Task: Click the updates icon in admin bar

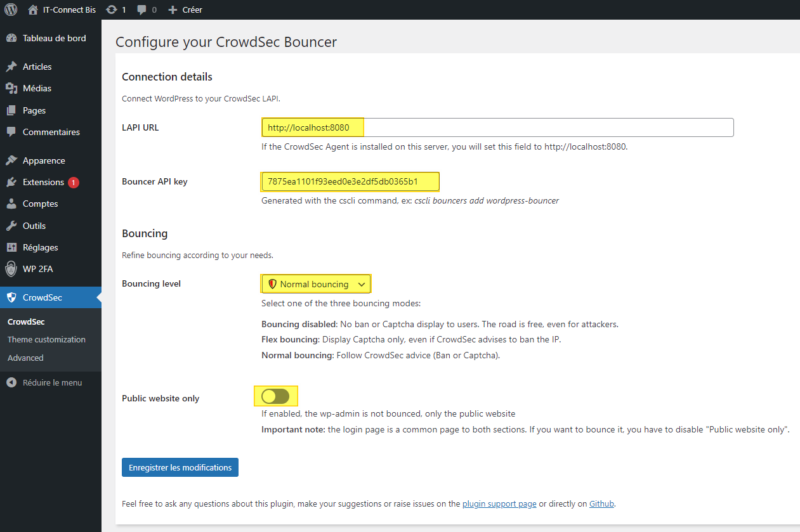Action: (x=109, y=9)
